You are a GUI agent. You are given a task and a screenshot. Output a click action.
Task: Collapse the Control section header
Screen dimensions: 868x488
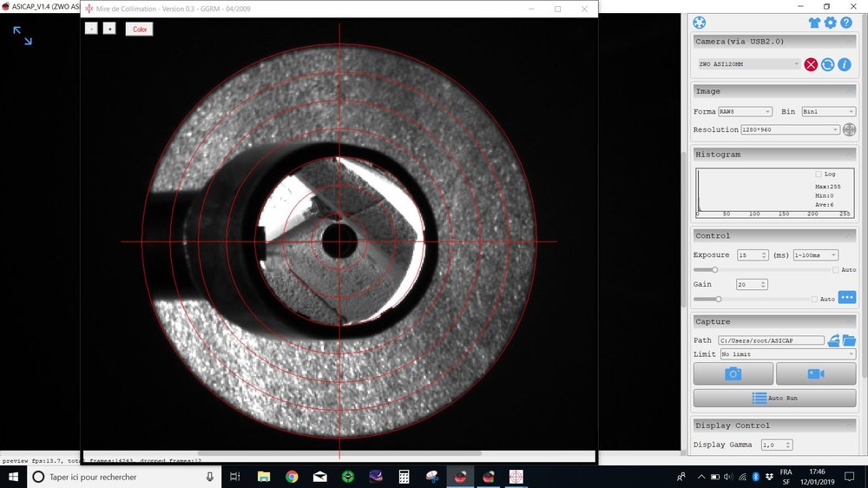(x=774, y=236)
